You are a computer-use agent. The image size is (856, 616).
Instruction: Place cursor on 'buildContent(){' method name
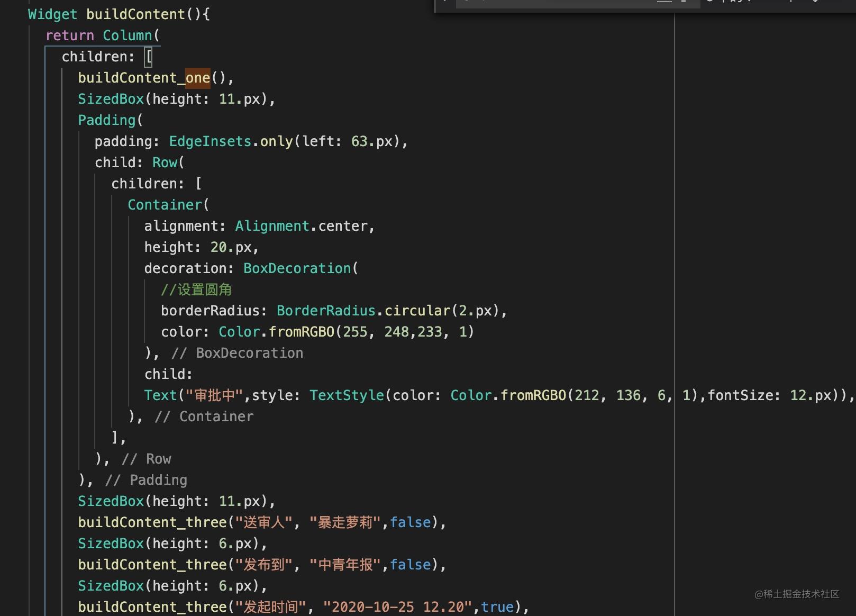click(x=148, y=14)
